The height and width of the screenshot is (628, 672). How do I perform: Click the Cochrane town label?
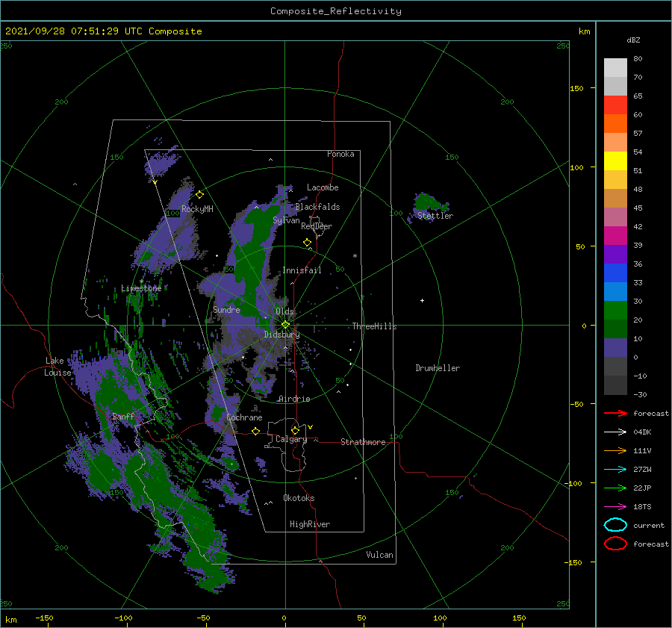click(x=244, y=417)
